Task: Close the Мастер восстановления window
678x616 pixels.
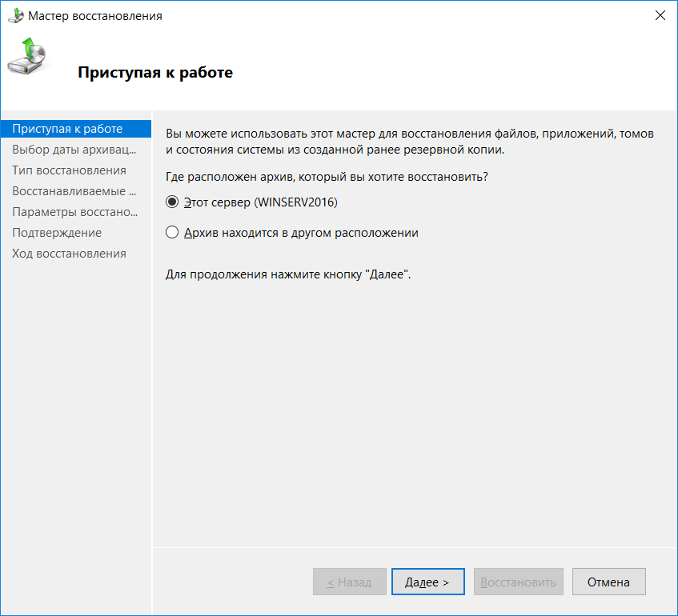Action: pos(660,15)
